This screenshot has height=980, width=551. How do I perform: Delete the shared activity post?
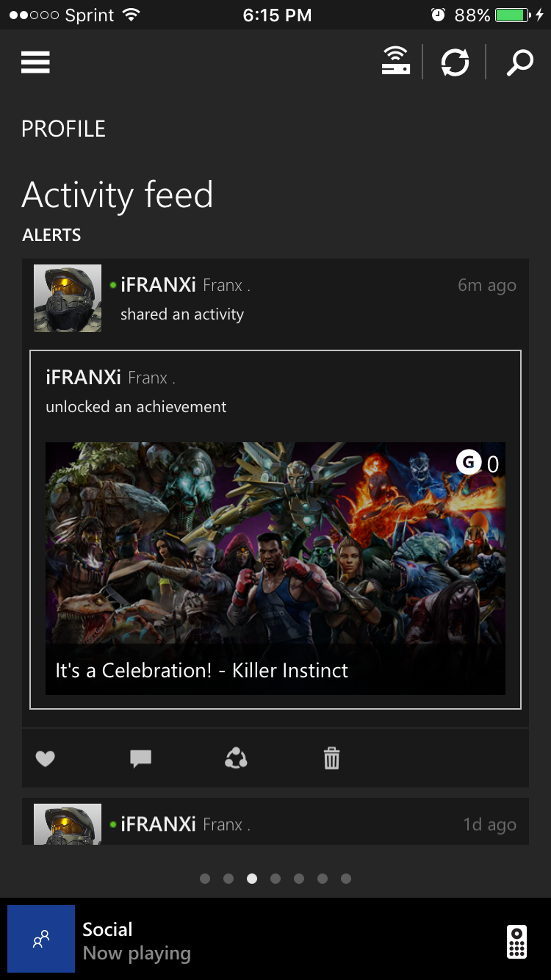(332, 758)
